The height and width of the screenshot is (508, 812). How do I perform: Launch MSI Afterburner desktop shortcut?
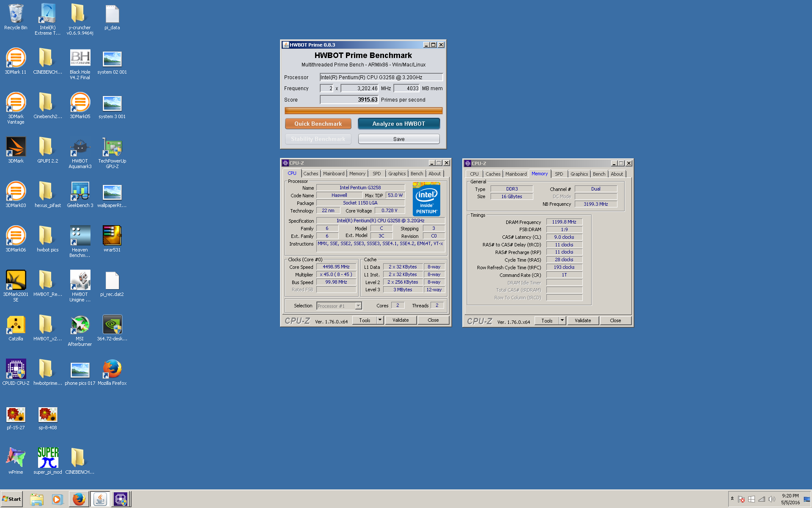pos(80,331)
